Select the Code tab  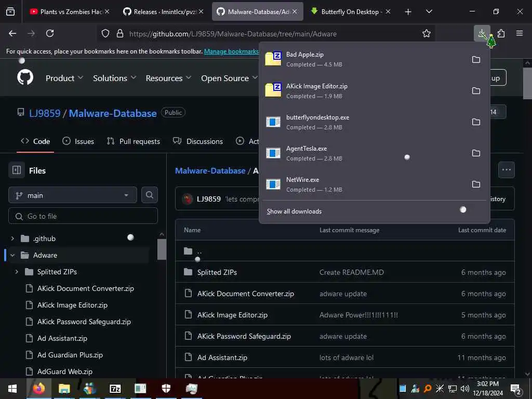tap(35, 141)
